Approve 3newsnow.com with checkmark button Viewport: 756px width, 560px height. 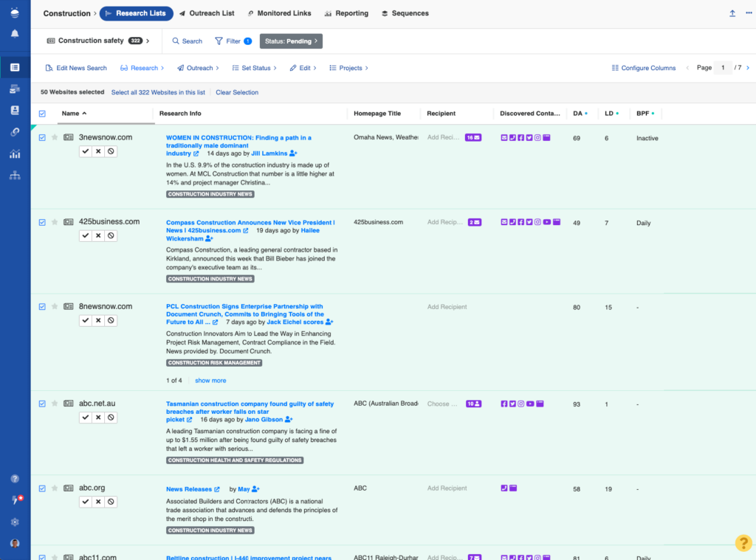pyautogui.click(x=86, y=151)
